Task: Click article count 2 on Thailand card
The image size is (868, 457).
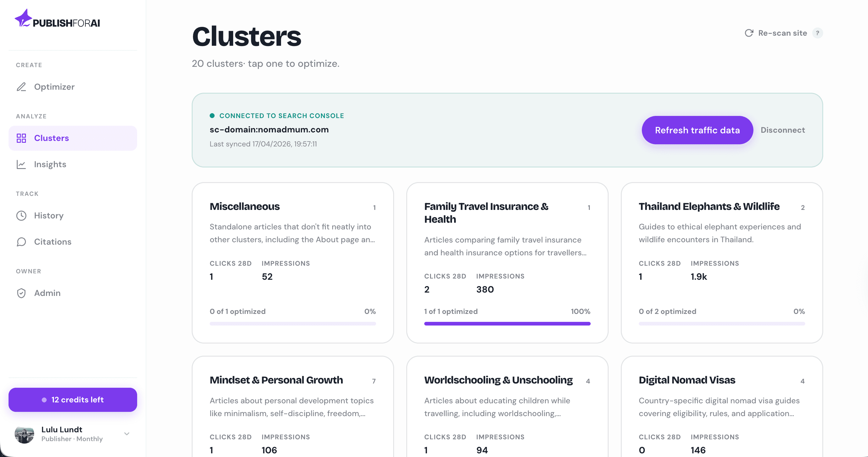Action: (803, 208)
